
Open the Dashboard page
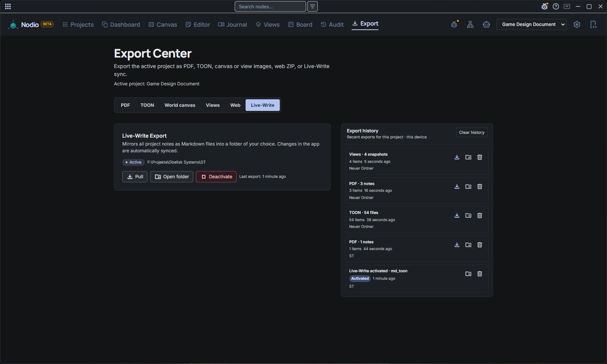(x=121, y=24)
